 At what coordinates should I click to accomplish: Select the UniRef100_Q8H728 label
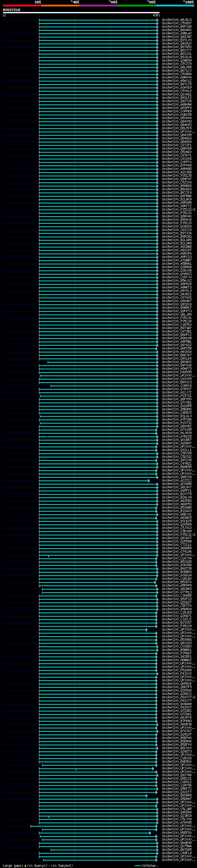[176, 477]
